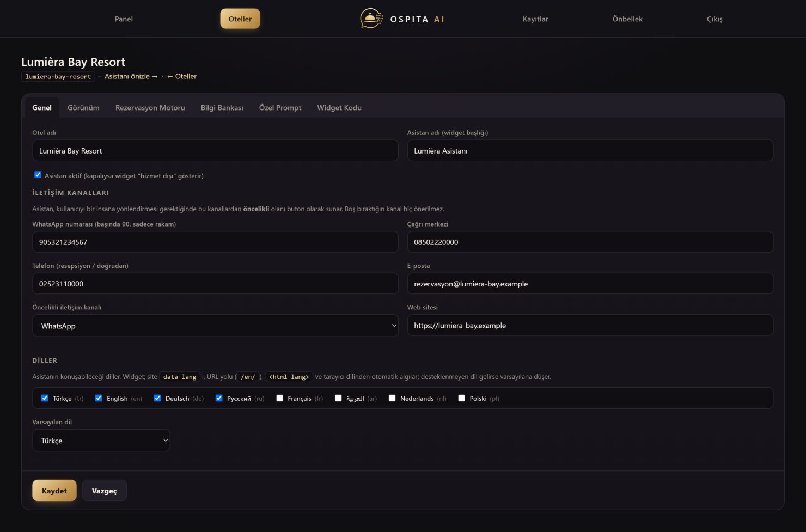Switch to the Görünüm tab
This screenshot has height=532, width=806.
(83, 108)
